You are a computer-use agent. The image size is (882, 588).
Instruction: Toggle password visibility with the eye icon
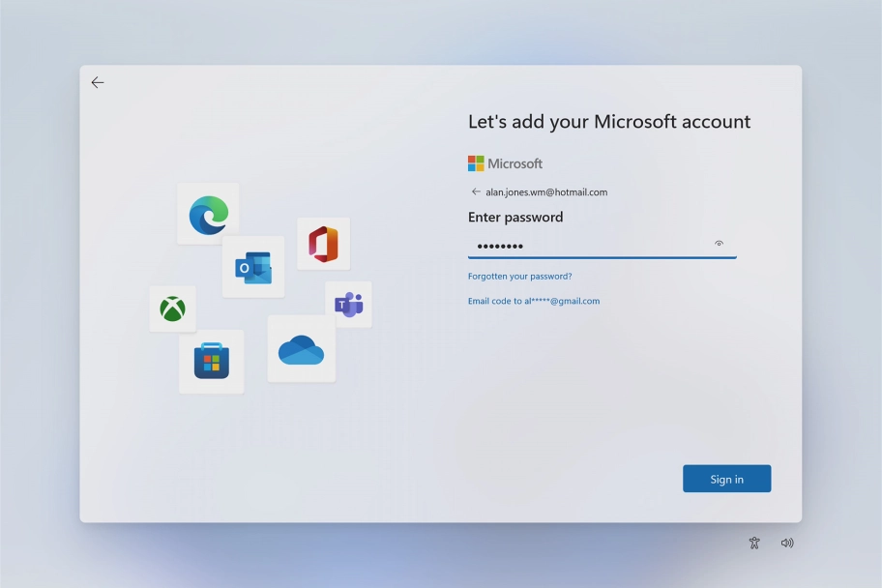click(x=720, y=244)
